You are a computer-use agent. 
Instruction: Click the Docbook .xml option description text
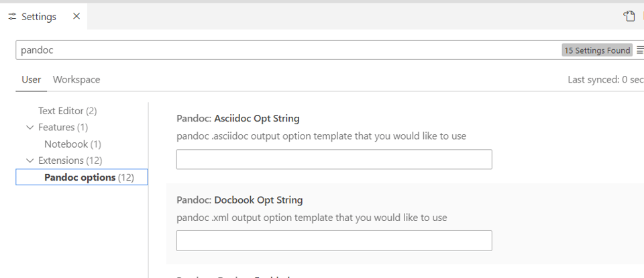pos(311,218)
